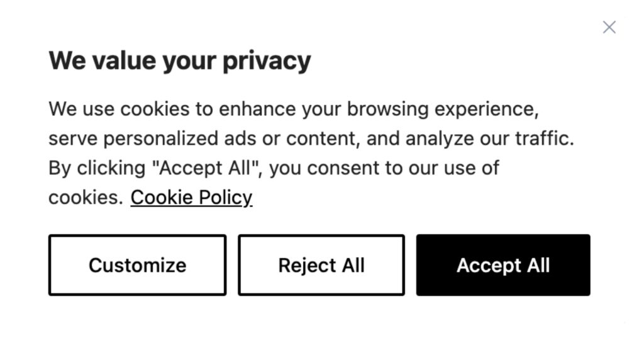Tap the outlined Customize button

[137, 265]
